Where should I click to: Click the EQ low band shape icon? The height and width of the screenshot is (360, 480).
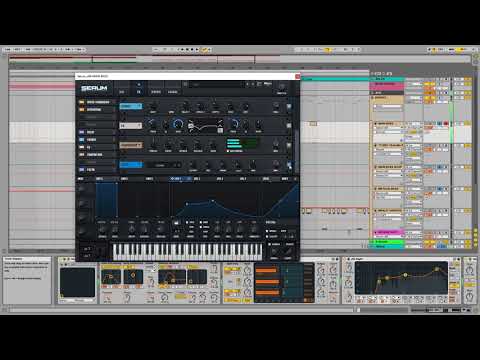coord(191,125)
